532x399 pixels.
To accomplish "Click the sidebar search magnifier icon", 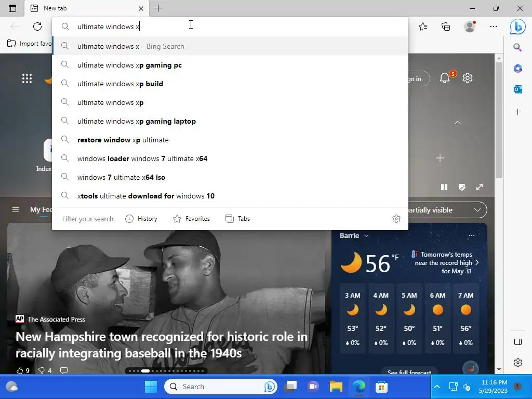I will click(517, 47).
